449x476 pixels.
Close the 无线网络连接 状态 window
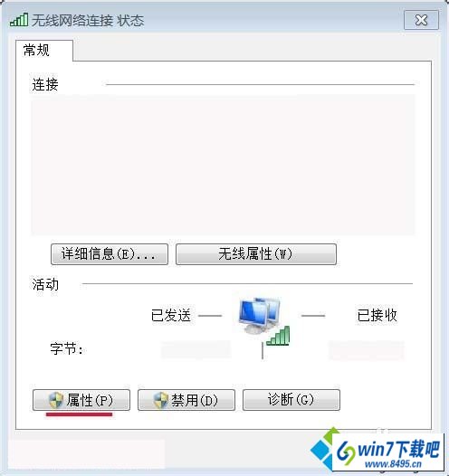tap(421, 20)
